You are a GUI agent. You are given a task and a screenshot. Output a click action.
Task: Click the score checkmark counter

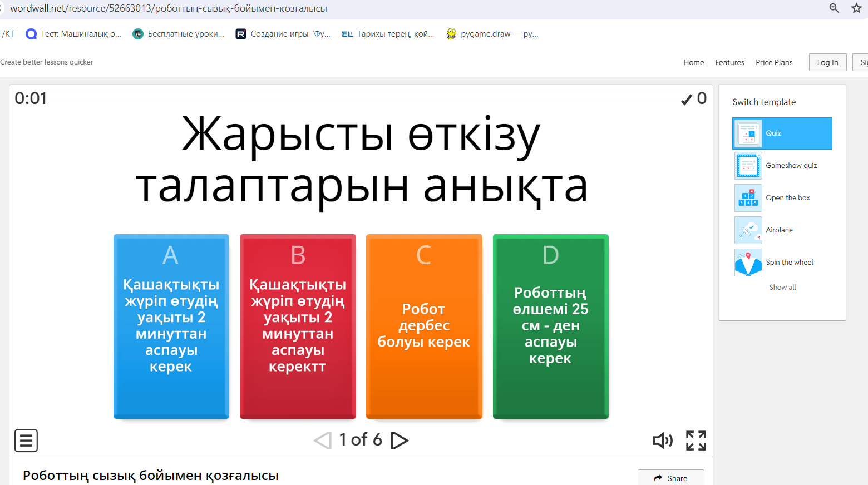coord(694,99)
